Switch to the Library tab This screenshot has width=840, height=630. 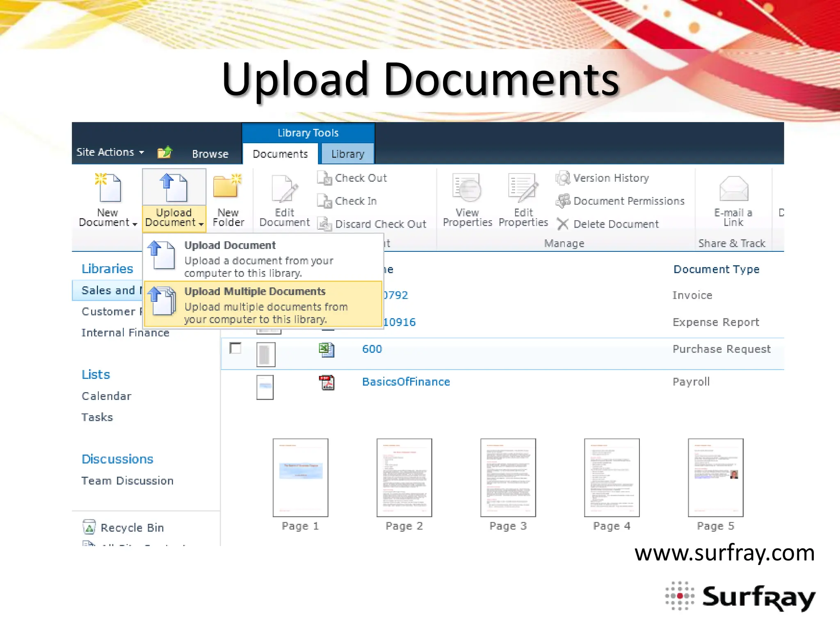click(x=347, y=154)
